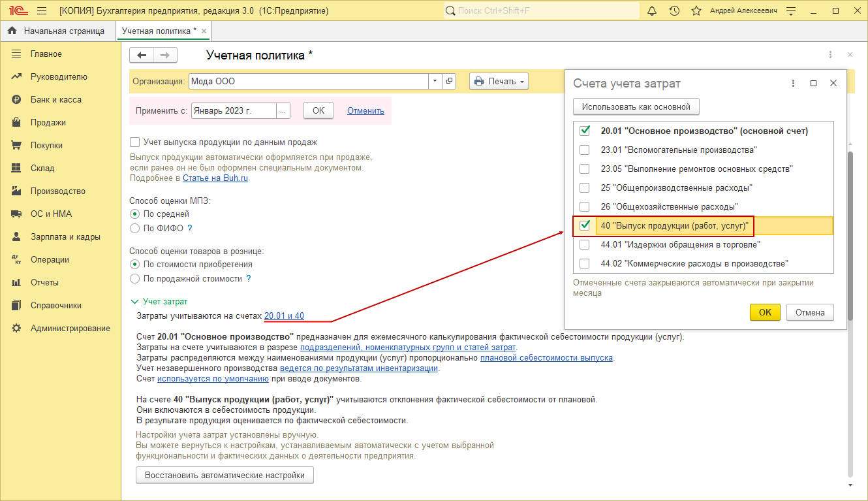Screen dimensions: 868x501
Task: Check account 44.01 Издержки обращения в торговле
Action: coord(585,244)
